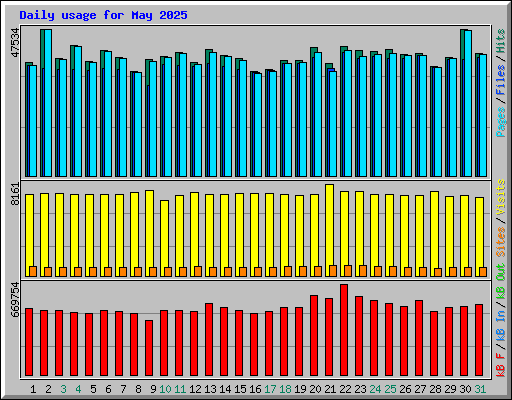
Task: Click day 26 on the x-axis
Action: [x=405, y=389]
